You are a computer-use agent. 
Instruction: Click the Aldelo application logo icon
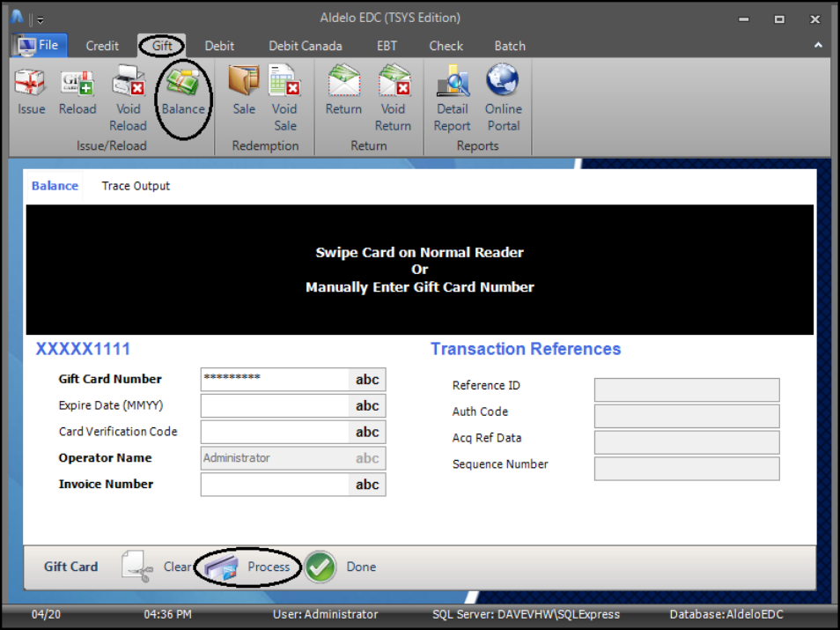pyautogui.click(x=17, y=18)
